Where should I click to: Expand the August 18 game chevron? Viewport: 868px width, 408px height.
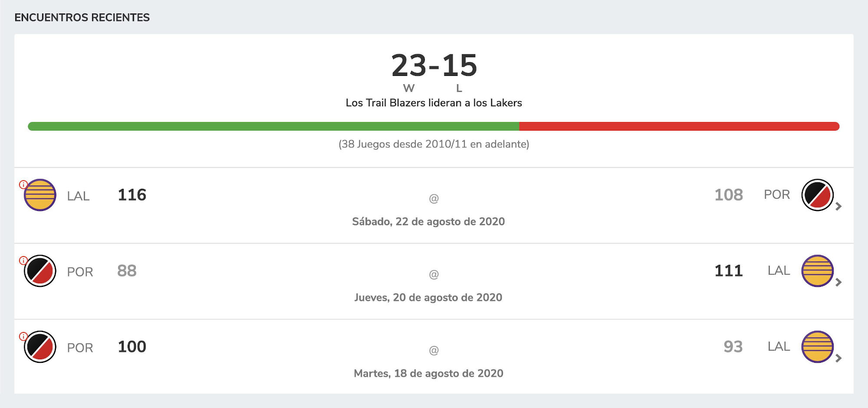click(x=838, y=359)
